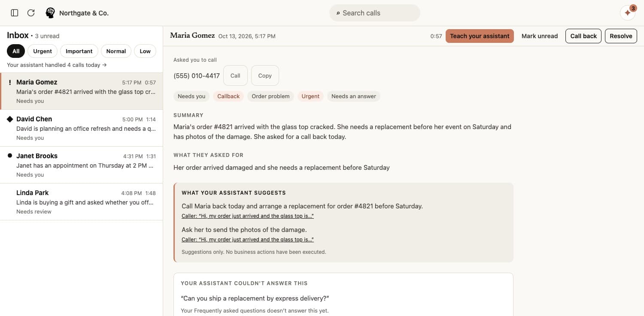644x316 pixels.
Task: Open 'Your assistant handled 4 calls today' link
Action: pyautogui.click(x=57, y=65)
